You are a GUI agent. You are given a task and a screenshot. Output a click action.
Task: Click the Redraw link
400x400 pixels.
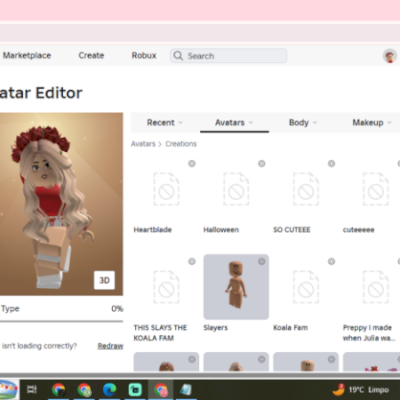pos(110,346)
